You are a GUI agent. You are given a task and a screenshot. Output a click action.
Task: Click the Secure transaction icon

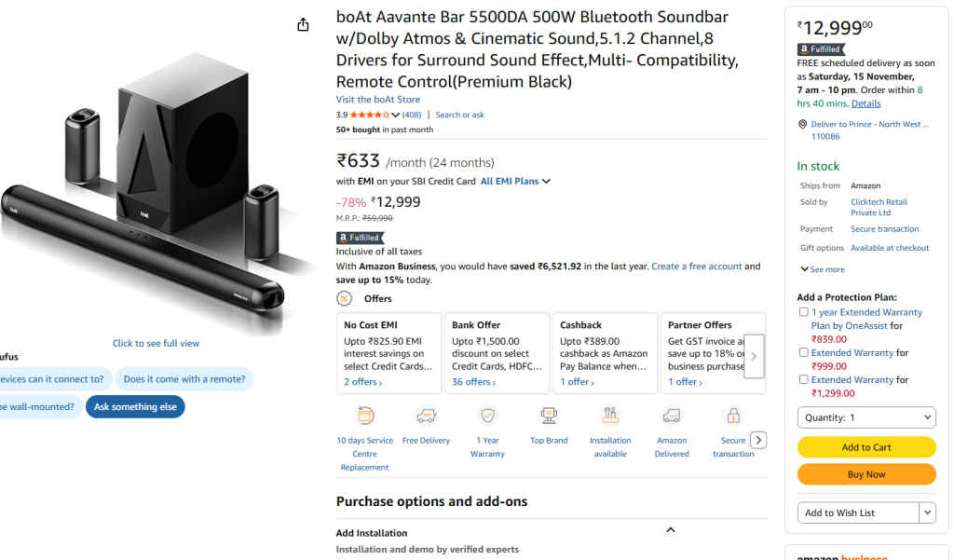tap(733, 417)
